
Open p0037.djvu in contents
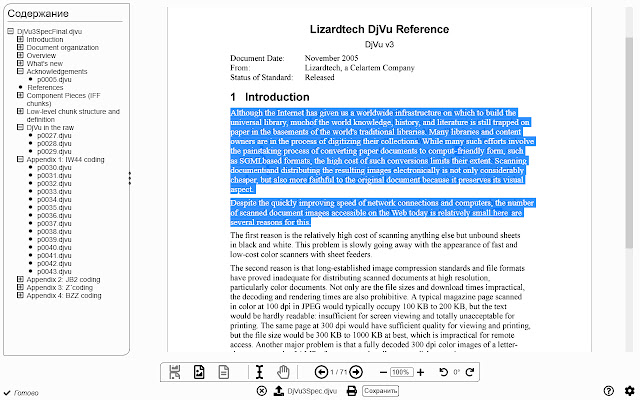click(x=54, y=223)
